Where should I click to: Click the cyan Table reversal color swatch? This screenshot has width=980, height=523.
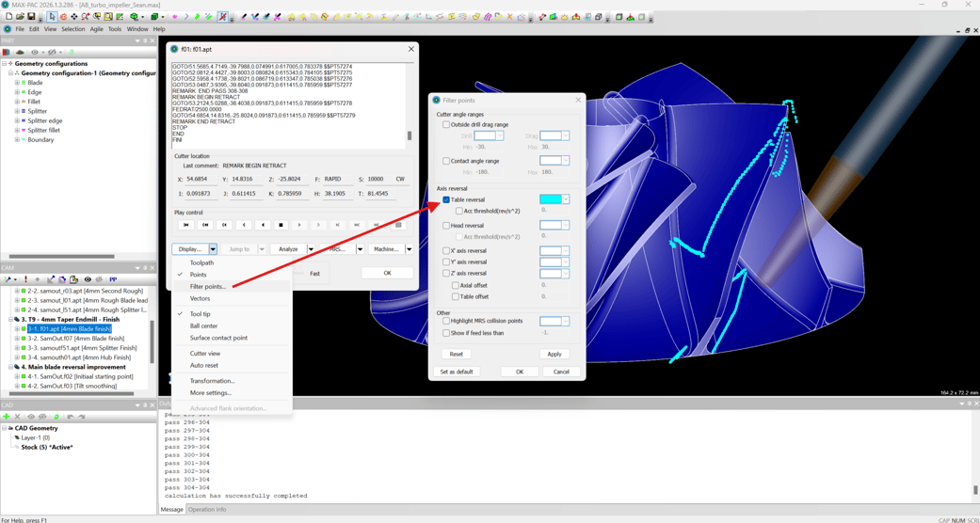[551, 199]
